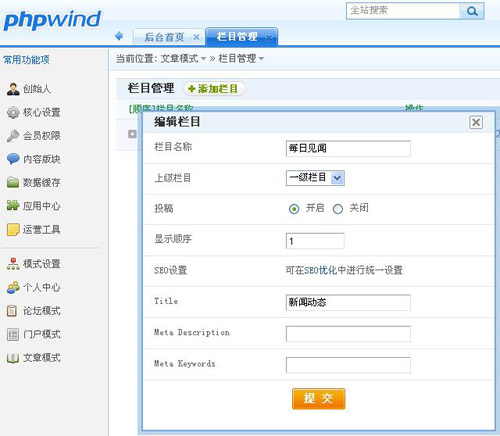500x436 pixels.
Task: Open 会员权限 key icon
Action: [x=13, y=136]
